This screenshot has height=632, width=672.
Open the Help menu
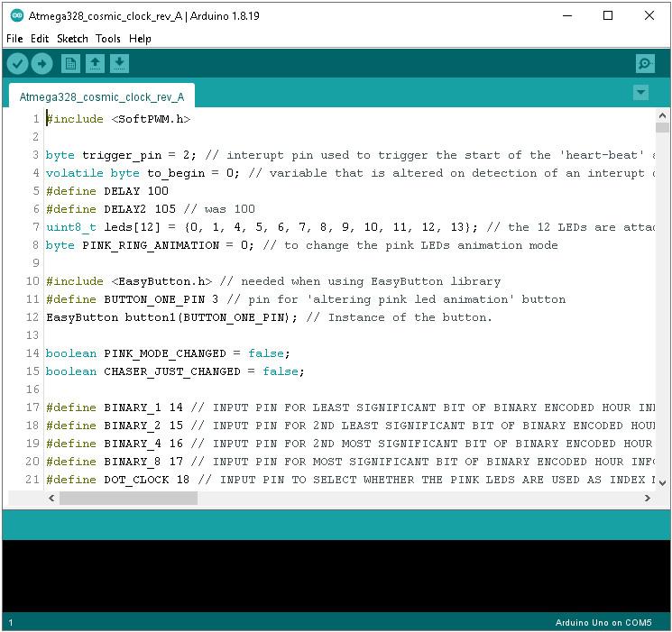(140, 39)
